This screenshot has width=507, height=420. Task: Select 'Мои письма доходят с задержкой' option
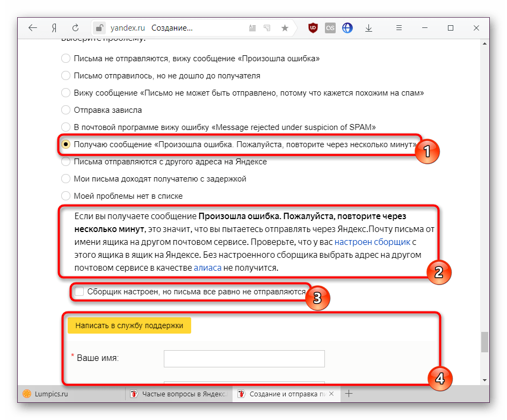(66, 178)
